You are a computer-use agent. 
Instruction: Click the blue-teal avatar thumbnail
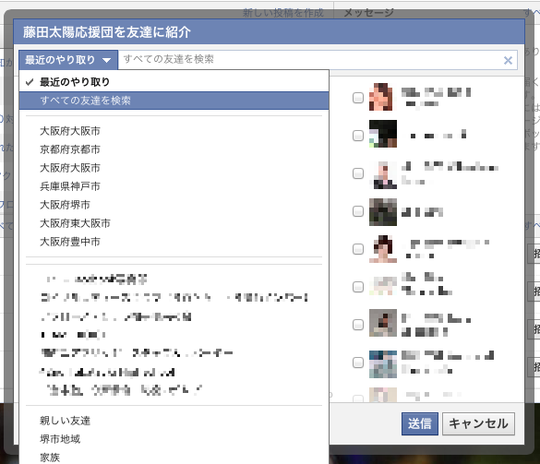383,364
